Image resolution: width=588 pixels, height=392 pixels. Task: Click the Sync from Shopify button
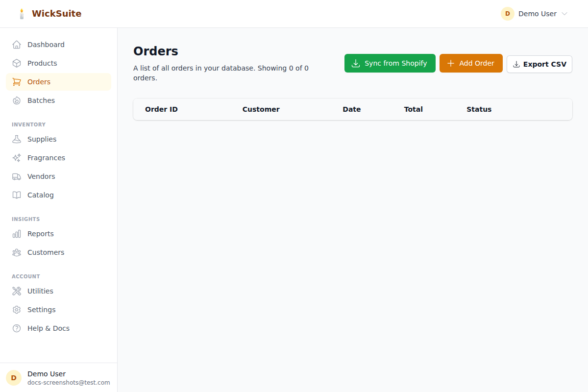(x=390, y=63)
